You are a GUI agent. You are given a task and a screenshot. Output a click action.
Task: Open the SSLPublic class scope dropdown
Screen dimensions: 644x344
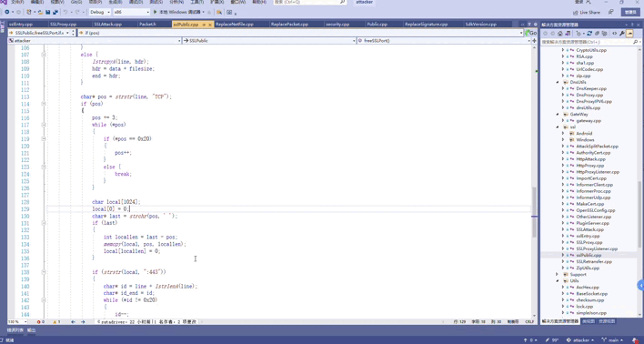[x=269, y=41]
